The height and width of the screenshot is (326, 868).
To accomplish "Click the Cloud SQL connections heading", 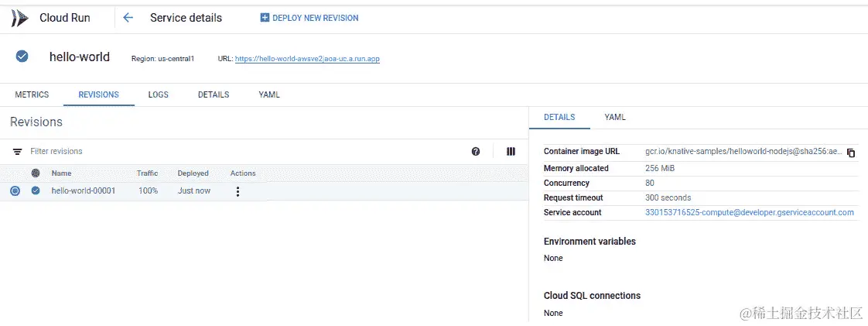I will (x=593, y=296).
